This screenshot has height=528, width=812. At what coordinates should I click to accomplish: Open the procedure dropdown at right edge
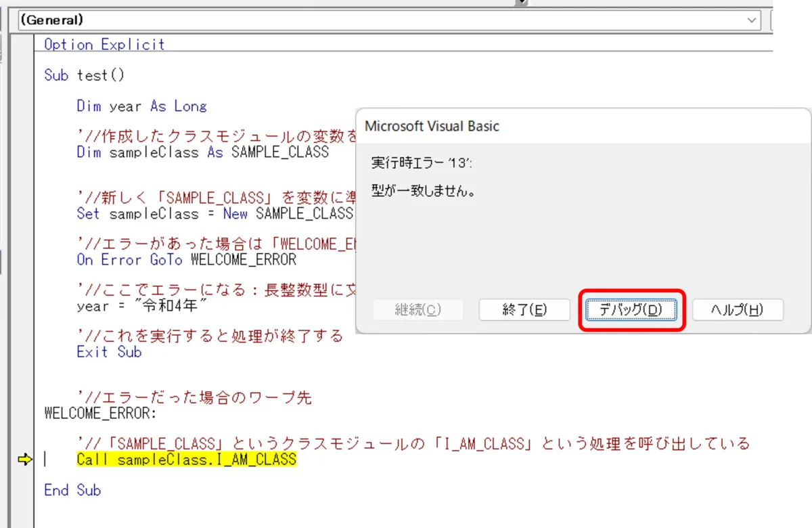coord(772,20)
